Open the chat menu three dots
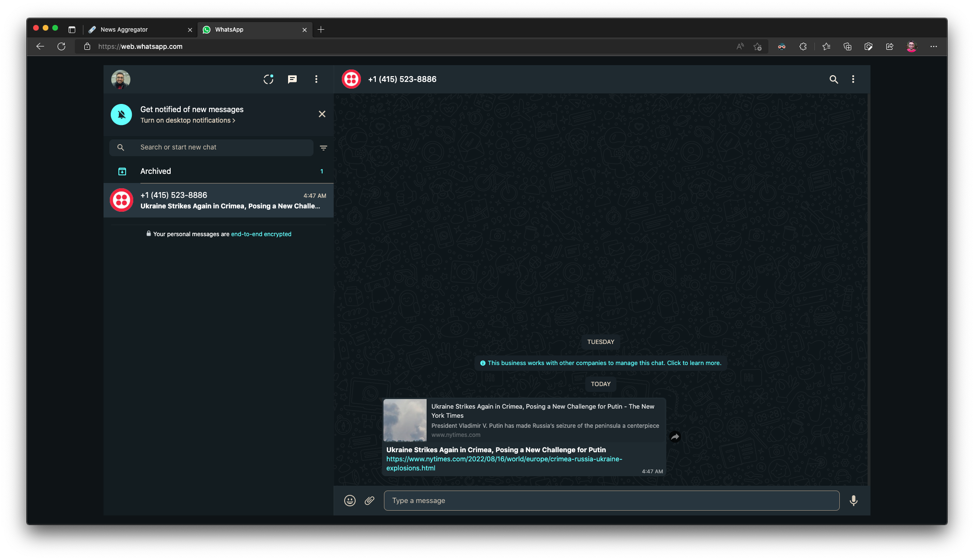The image size is (974, 560). coord(853,79)
